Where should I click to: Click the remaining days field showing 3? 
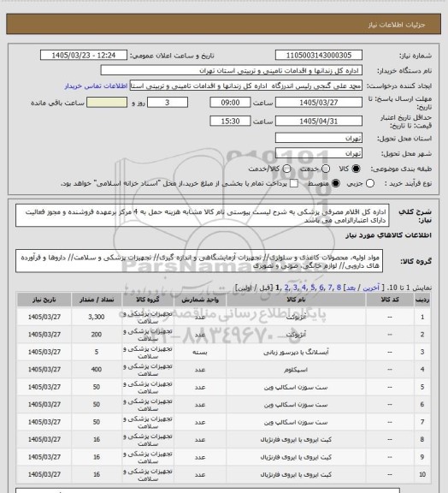click(168, 103)
